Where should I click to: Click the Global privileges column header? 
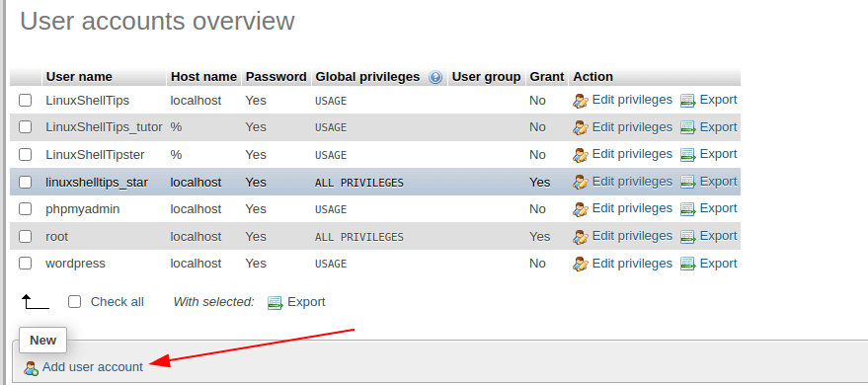367,77
